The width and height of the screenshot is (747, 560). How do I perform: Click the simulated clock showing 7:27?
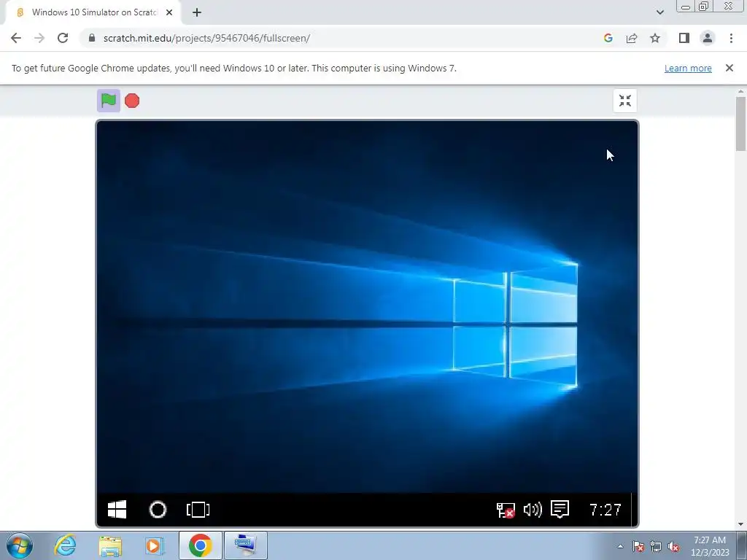tap(605, 510)
